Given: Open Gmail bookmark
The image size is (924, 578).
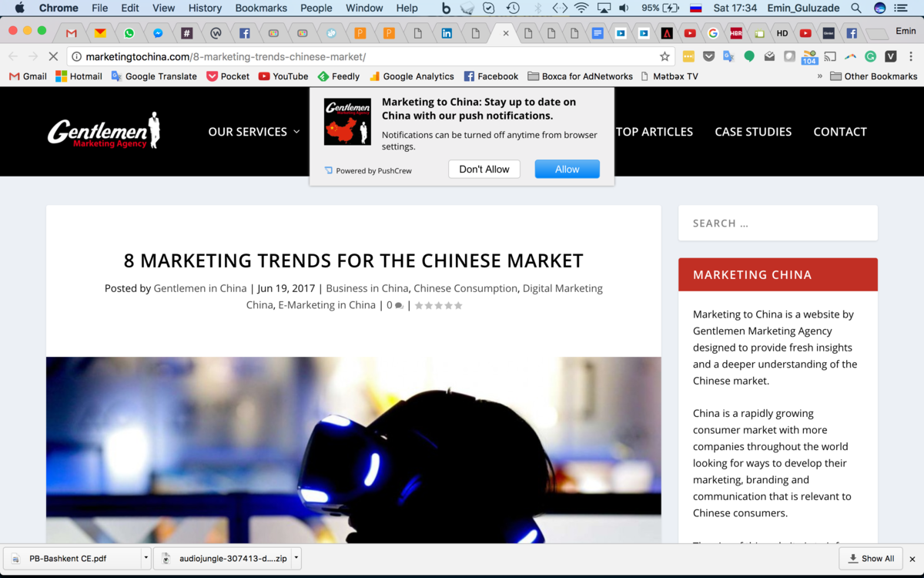Looking at the screenshot, I should tap(28, 76).
